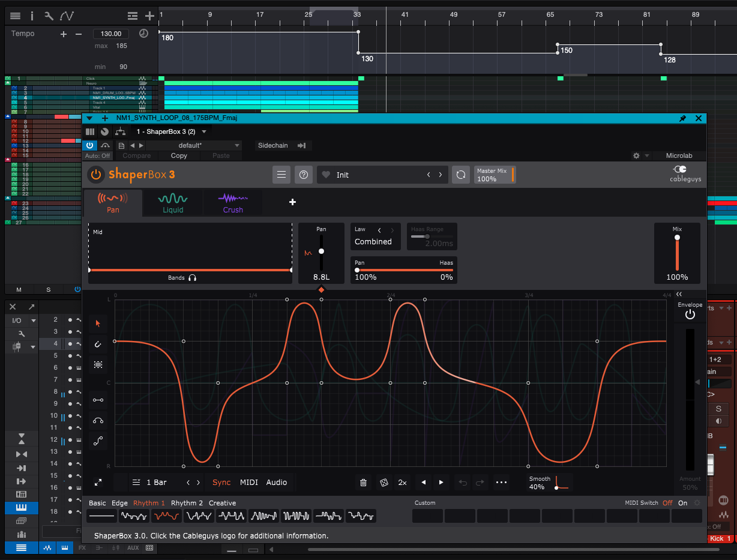The height and width of the screenshot is (560, 737).
Task: Adjust the Mix 100% vertical slider
Action: pyautogui.click(x=677, y=253)
